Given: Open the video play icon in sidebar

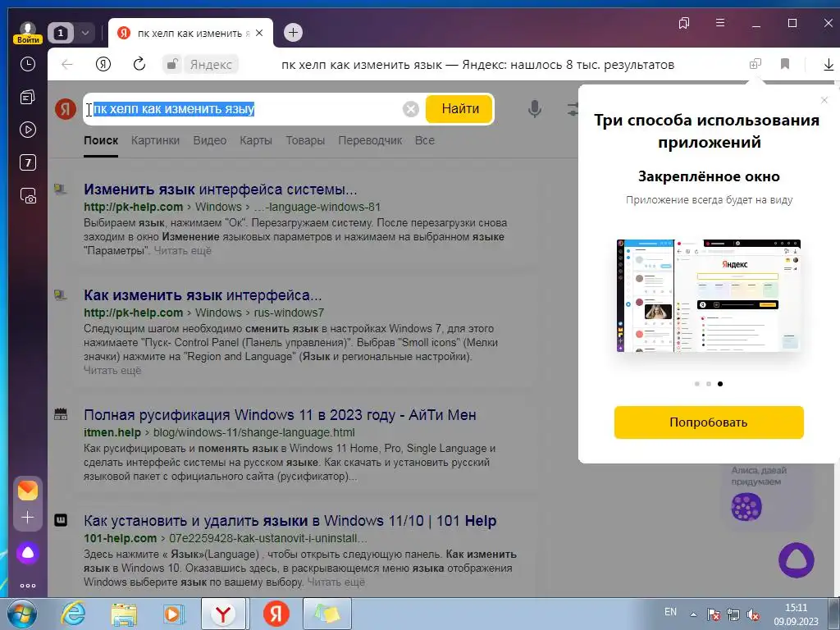Looking at the screenshot, I should point(28,130).
